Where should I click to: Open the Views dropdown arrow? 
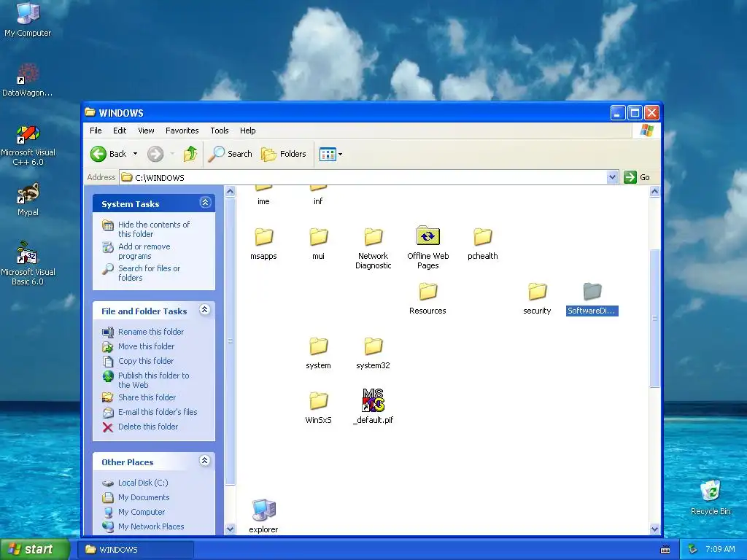point(340,155)
